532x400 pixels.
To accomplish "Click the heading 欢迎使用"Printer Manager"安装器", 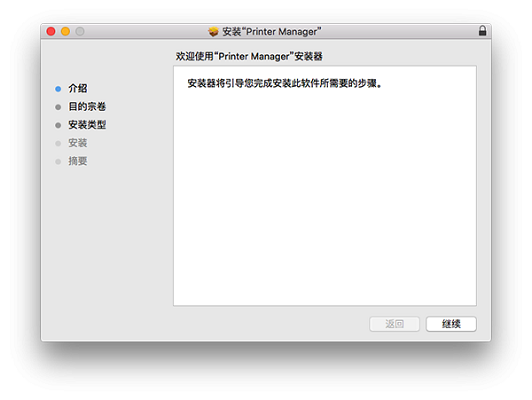I will click(249, 56).
